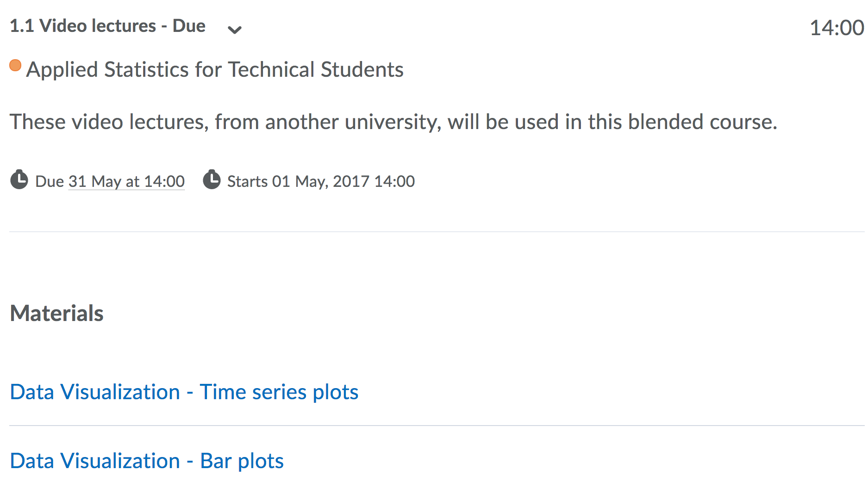Image resolution: width=868 pixels, height=488 pixels.
Task: Expand the chevron beside Video lectures title
Action: coord(235,30)
